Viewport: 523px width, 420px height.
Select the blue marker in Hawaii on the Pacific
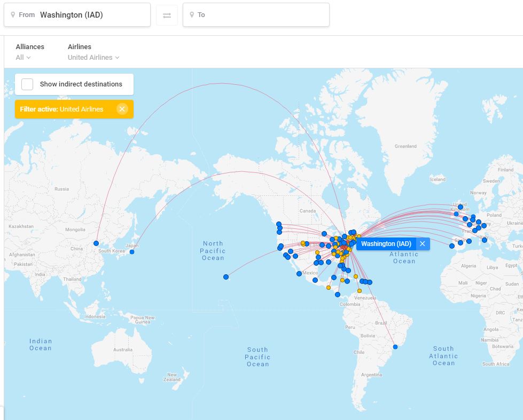coord(225,277)
